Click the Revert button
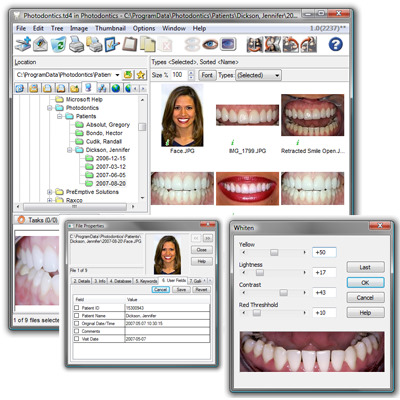 (201, 290)
